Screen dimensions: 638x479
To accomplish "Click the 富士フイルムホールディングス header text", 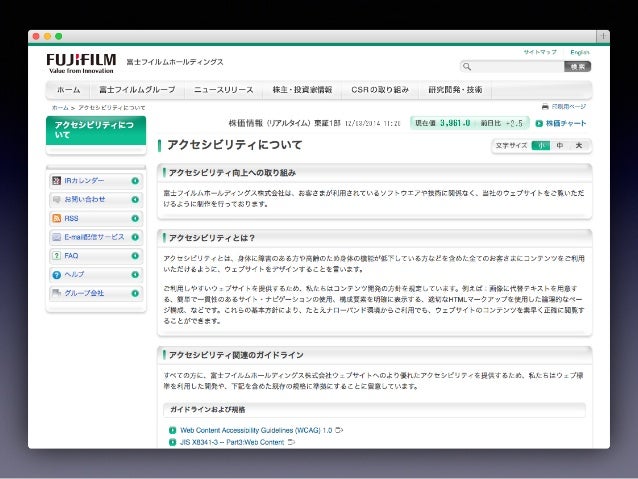I will click(175, 62).
